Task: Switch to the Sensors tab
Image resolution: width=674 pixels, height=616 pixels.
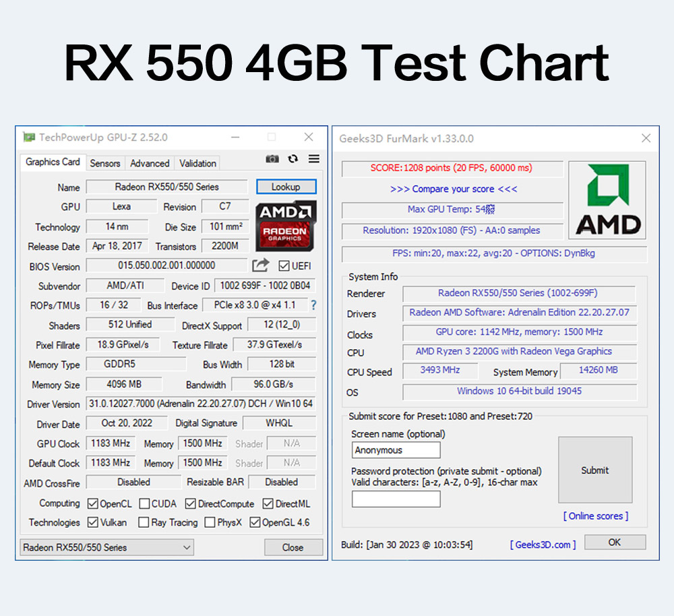Action: coord(105,163)
